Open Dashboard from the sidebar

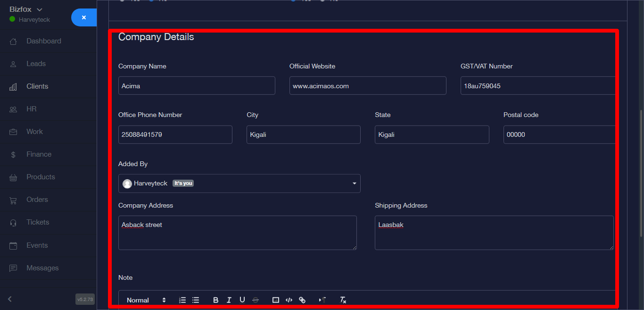point(43,41)
